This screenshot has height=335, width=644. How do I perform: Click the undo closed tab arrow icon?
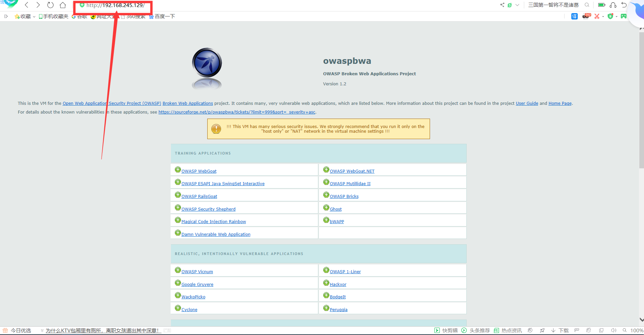pos(624,5)
